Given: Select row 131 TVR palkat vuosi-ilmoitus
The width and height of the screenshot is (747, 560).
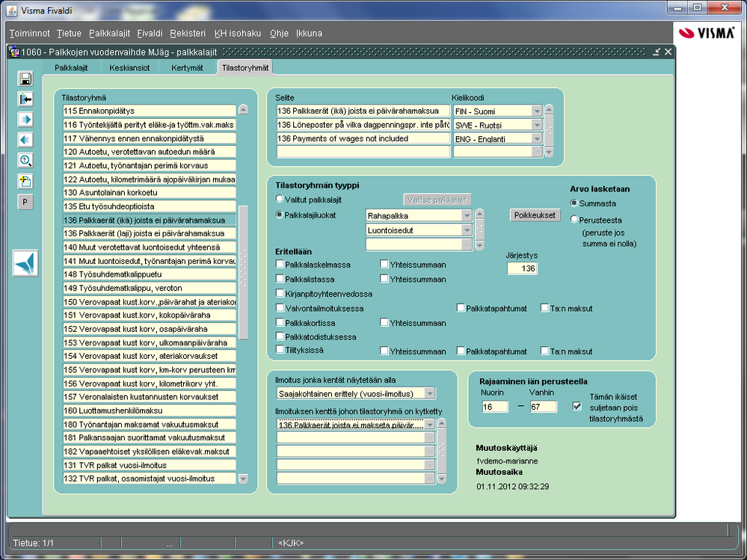Looking at the screenshot, I should 150,465.
